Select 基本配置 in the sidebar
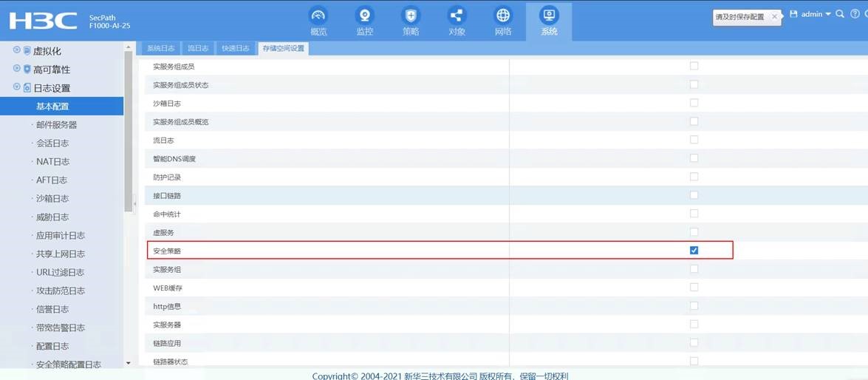The image size is (868, 380). (x=61, y=106)
